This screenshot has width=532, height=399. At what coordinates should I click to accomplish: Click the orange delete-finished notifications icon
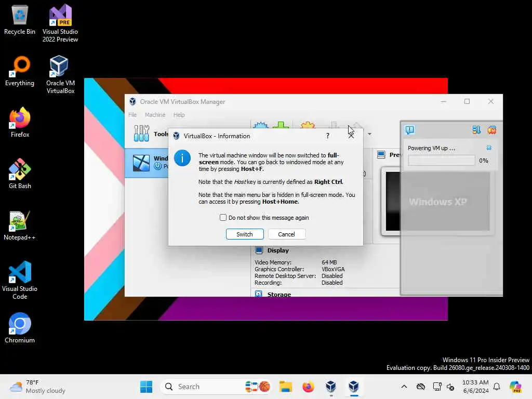(491, 129)
